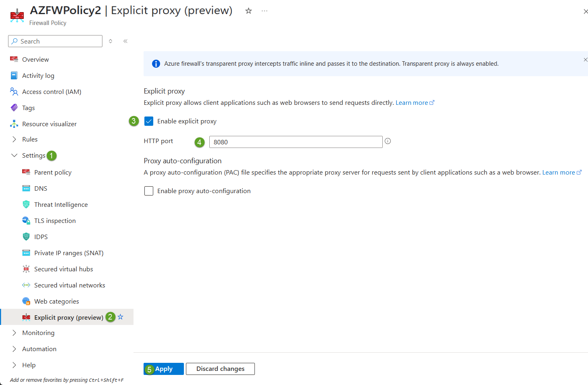The width and height of the screenshot is (588, 385).
Task: Click the Activity log icon
Action: (x=14, y=75)
